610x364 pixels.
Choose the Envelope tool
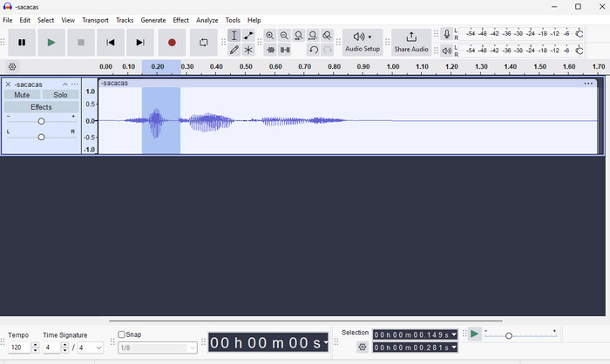[248, 36]
